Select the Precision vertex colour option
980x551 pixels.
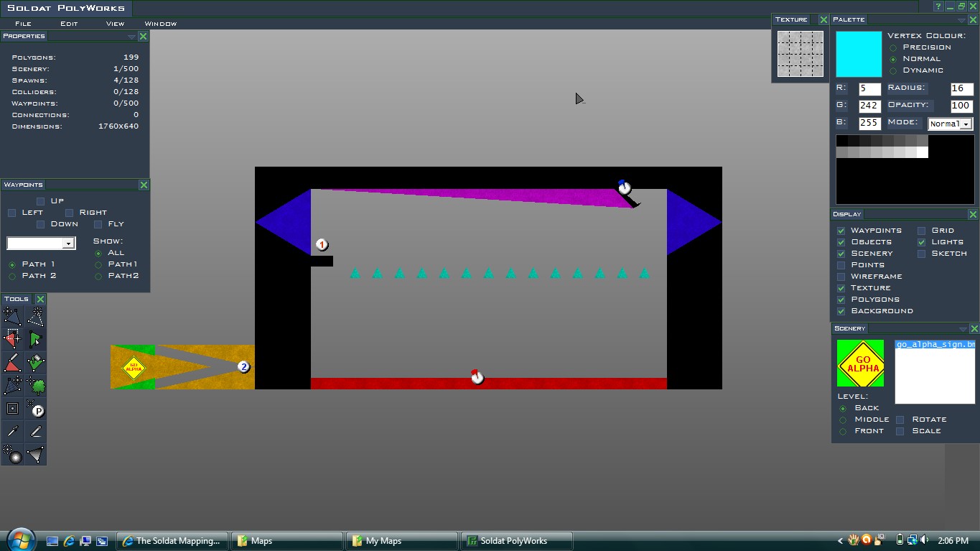[x=893, y=47]
